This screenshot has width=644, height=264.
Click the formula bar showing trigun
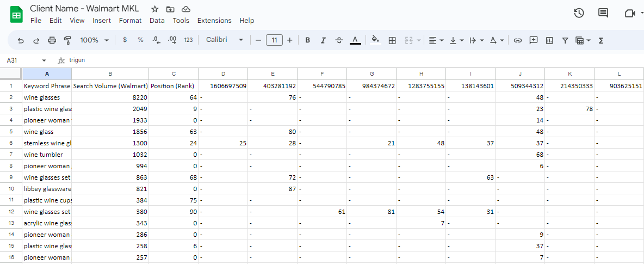pyautogui.click(x=355, y=60)
